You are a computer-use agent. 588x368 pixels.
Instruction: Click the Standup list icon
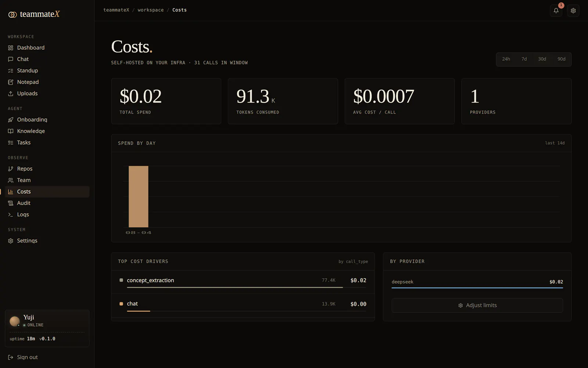tap(11, 71)
